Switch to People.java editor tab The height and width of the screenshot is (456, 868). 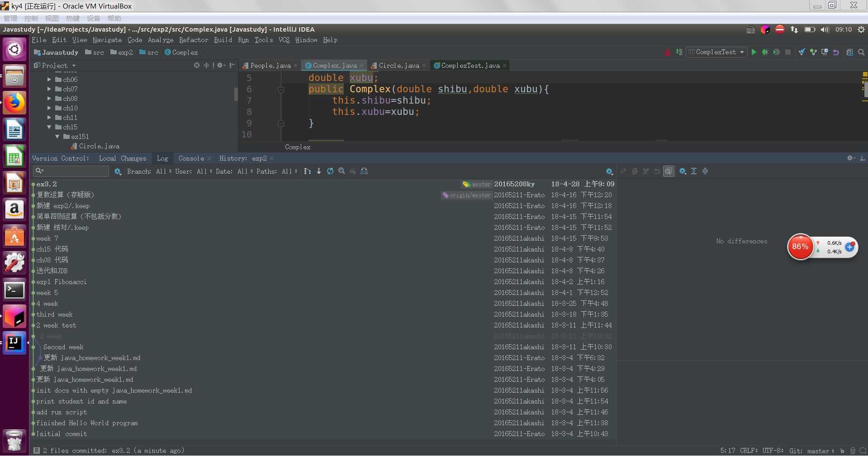pos(270,66)
